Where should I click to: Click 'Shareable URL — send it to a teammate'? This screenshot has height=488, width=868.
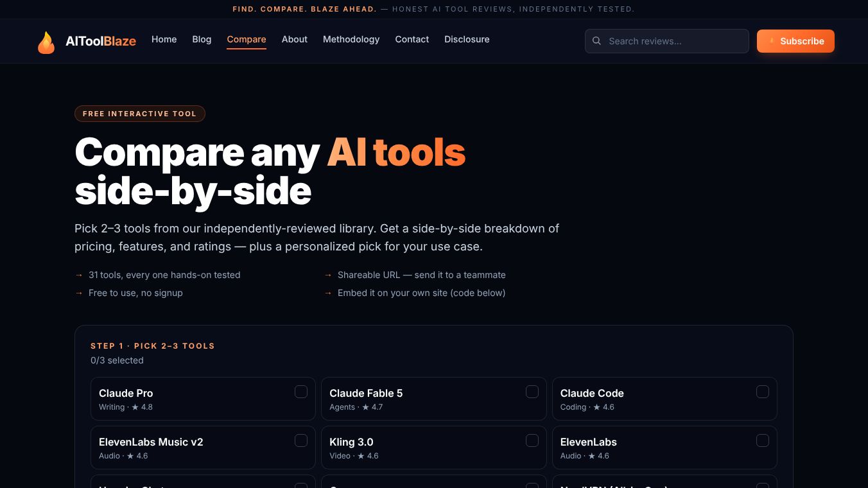coord(422,275)
